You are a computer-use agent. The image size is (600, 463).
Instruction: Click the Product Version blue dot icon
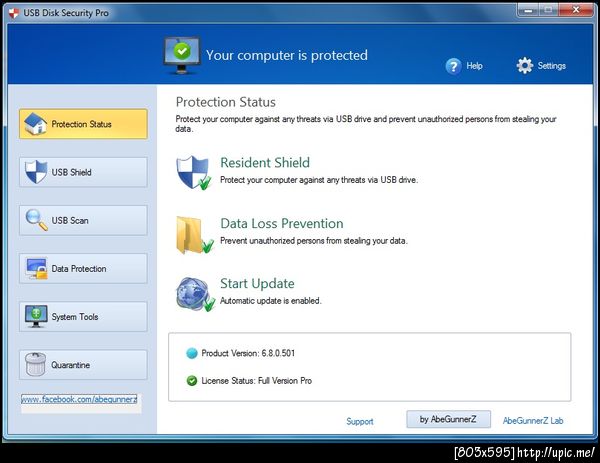[x=191, y=353]
